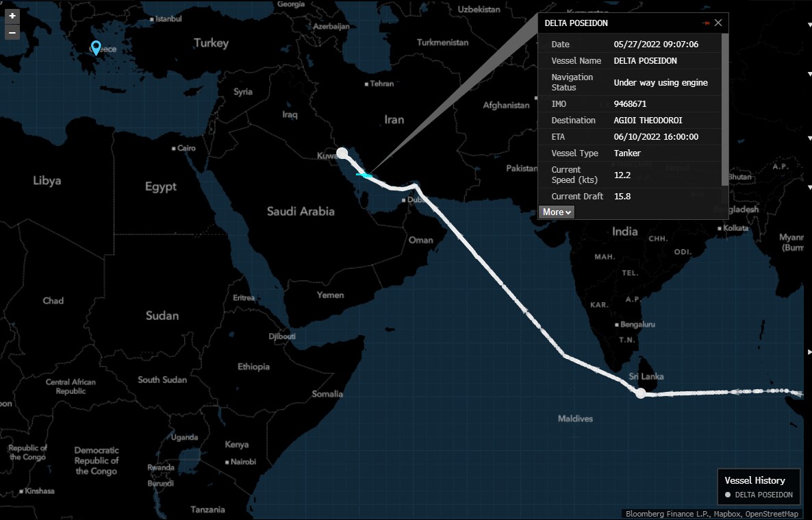This screenshot has height=520, width=812.
Task: Expand the More dropdown in vessel popup
Action: tap(557, 212)
